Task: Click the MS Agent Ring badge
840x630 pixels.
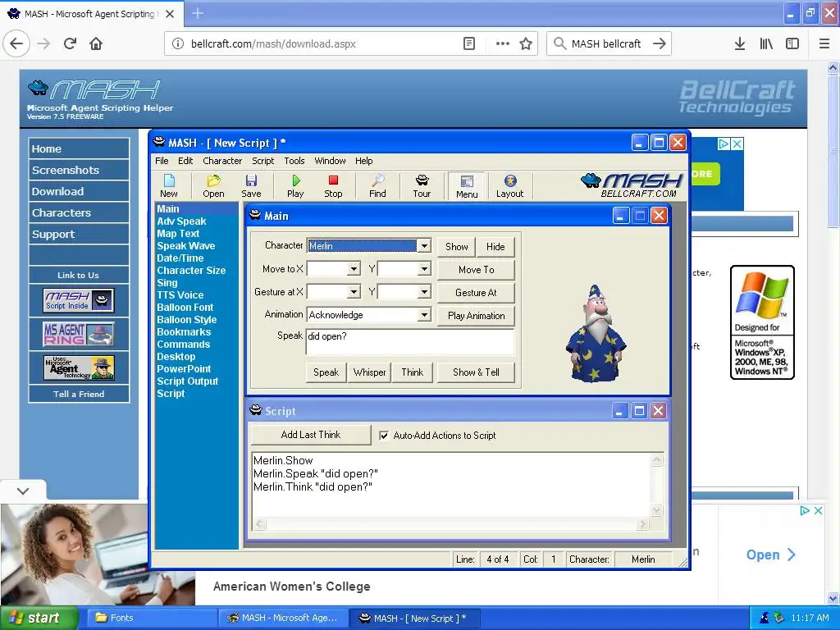Action: coord(78,334)
